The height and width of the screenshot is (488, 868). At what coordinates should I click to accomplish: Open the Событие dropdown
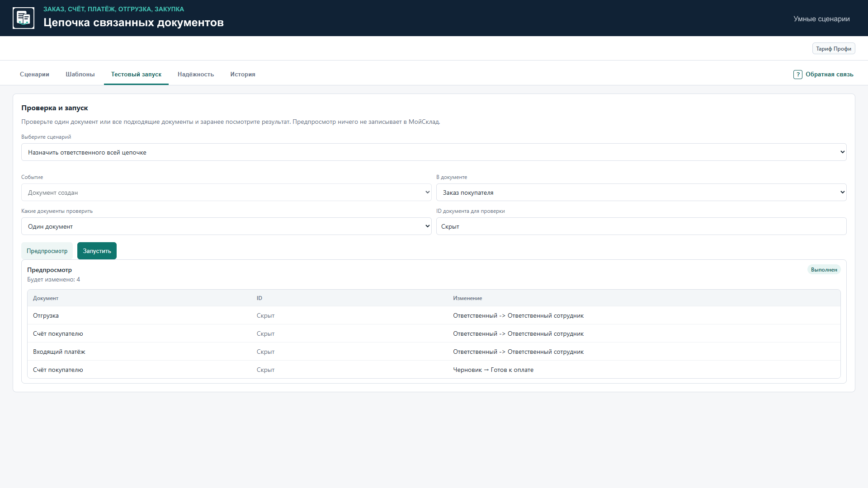(226, 192)
